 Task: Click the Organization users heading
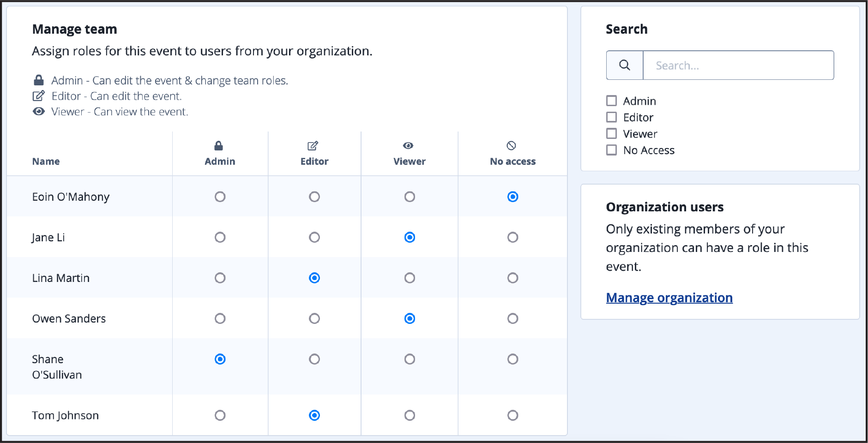[x=665, y=207]
